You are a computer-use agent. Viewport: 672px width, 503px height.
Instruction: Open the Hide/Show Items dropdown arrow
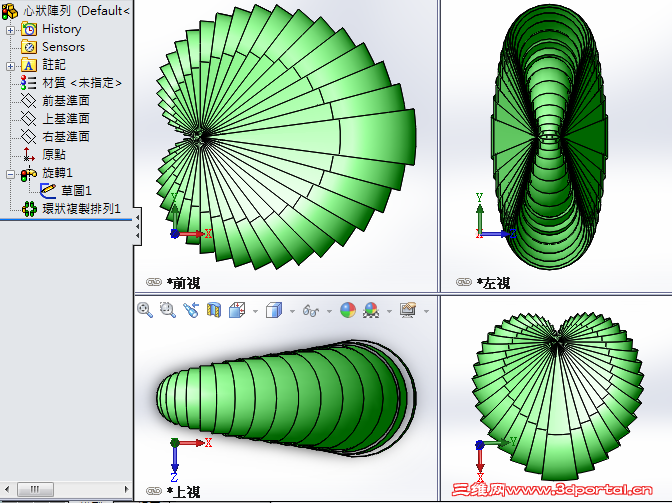(329, 311)
